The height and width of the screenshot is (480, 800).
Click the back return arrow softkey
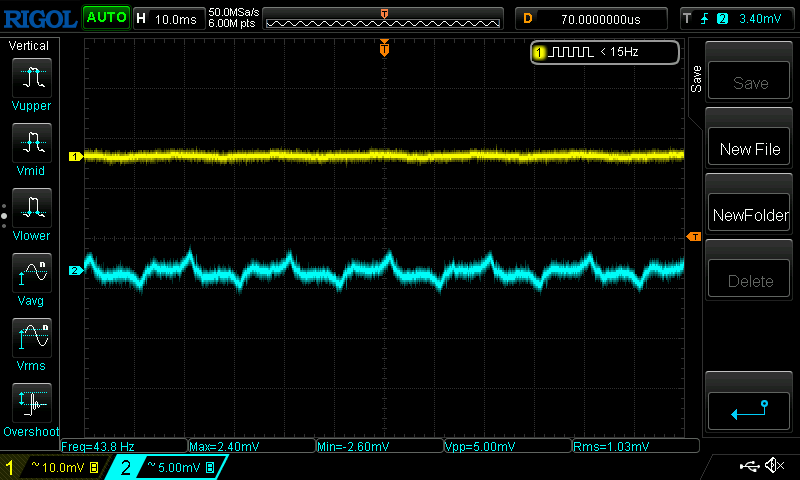point(749,410)
